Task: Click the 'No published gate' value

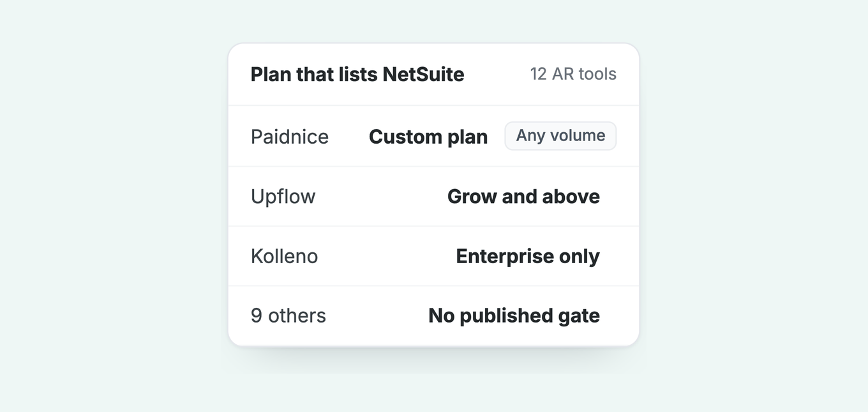Action: click(x=514, y=316)
